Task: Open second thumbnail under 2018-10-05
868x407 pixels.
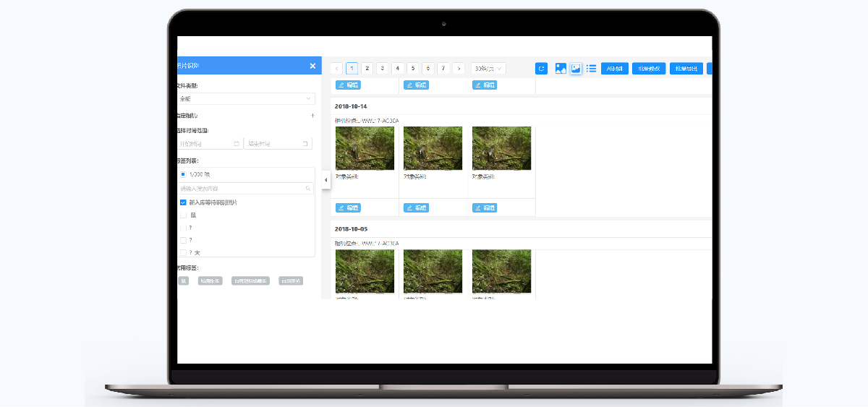Action: pos(433,271)
